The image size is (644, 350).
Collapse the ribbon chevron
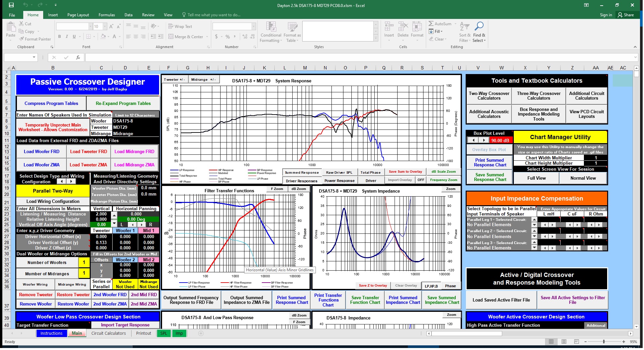635,47
